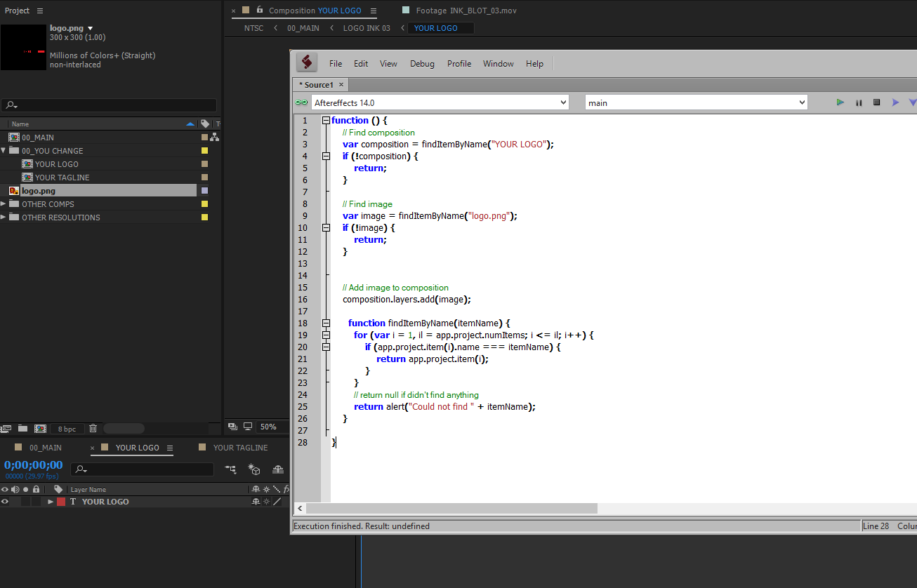Open flowchart icon beside 00_MAIN

(215, 137)
